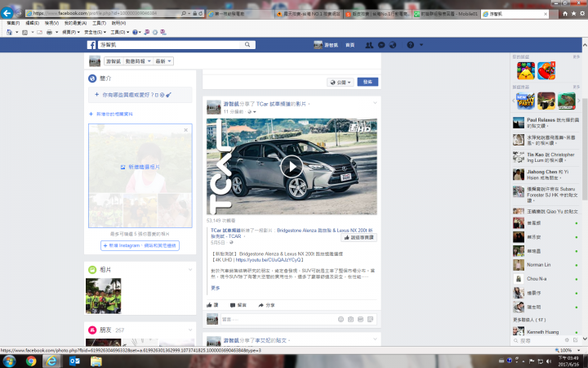
Task: Dismiss the featured photos box close X
Action: (x=185, y=130)
